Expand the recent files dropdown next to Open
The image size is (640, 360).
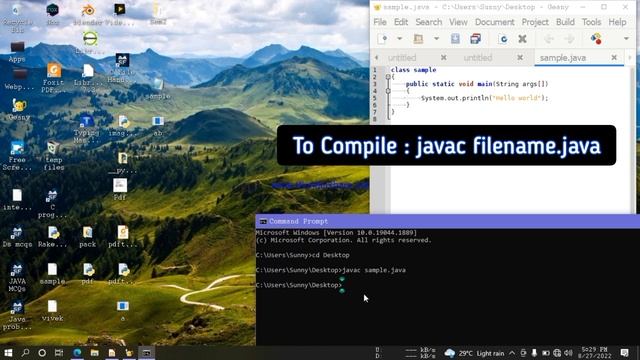click(436, 39)
